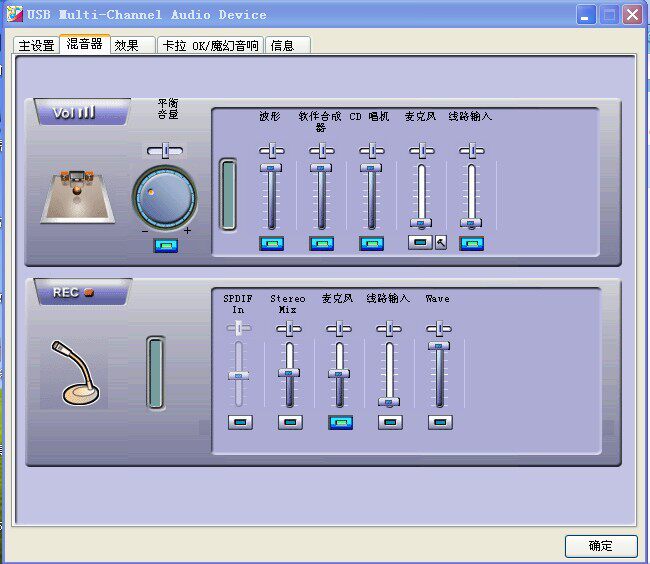The height and width of the screenshot is (564, 650).
Task: Click the 线路输入 playback volume slider
Action: [471, 196]
